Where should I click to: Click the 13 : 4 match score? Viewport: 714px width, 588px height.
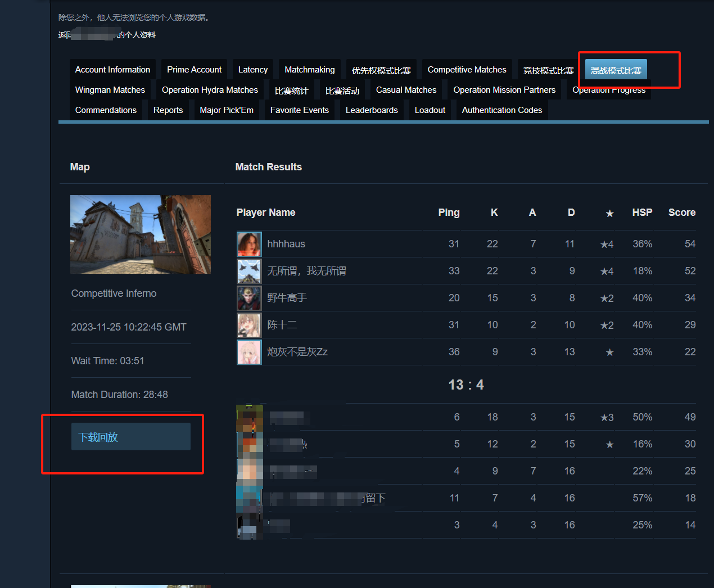[466, 385]
